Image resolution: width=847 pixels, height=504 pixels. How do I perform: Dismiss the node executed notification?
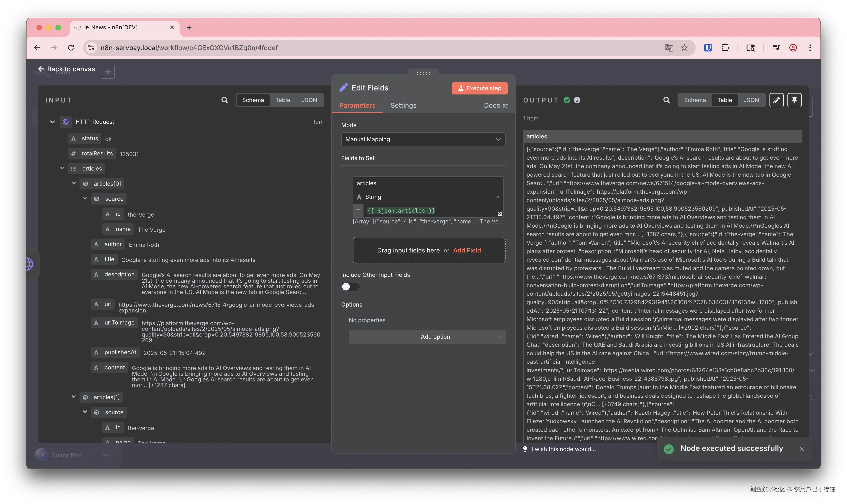point(802,449)
